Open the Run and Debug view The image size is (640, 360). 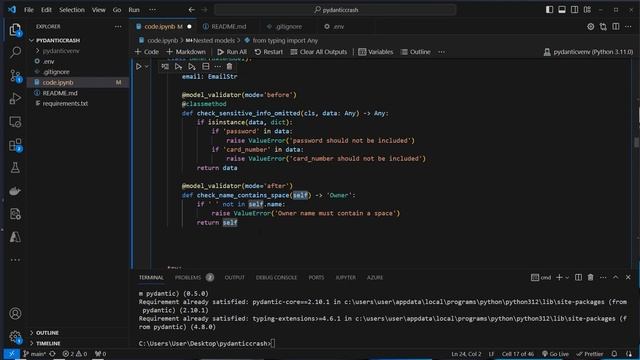(15, 98)
